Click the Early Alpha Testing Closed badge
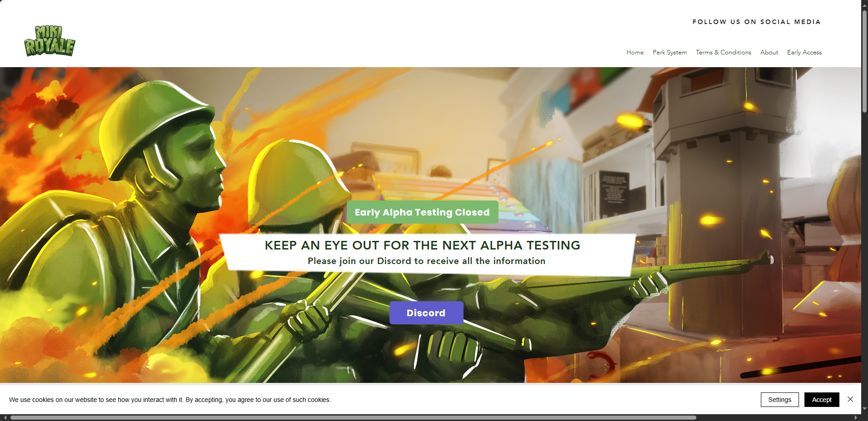Image resolution: width=868 pixels, height=421 pixels. point(422,212)
